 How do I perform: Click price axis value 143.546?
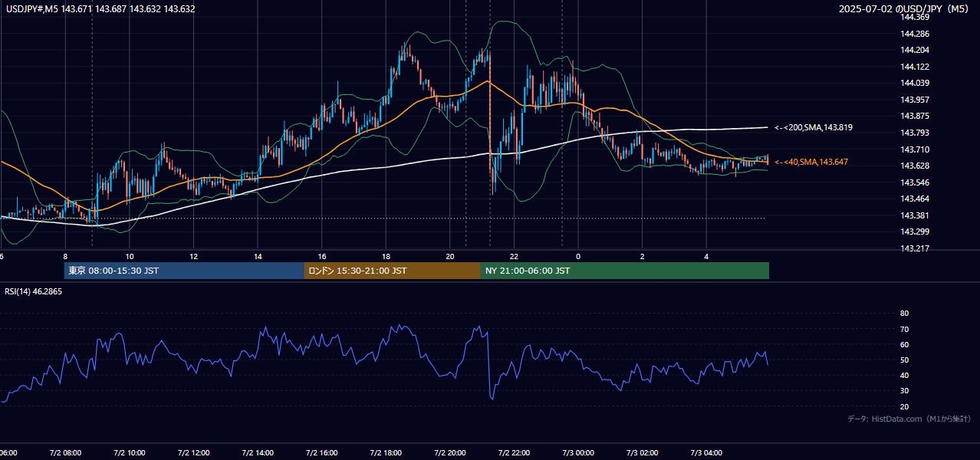[x=915, y=182]
